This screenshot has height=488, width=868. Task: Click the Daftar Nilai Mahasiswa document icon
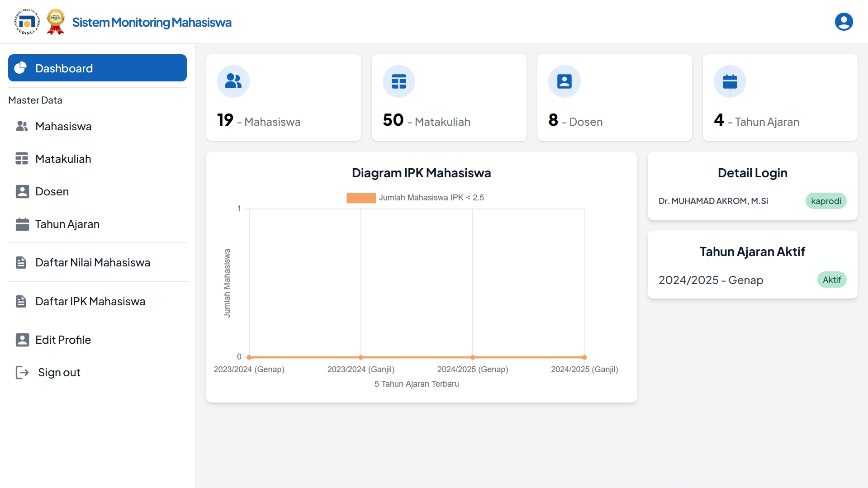coord(22,262)
